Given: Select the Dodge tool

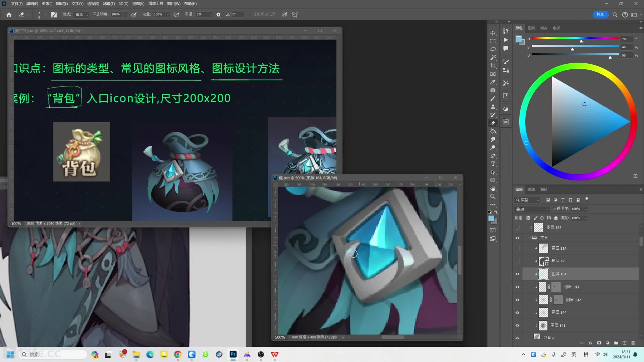Looking at the screenshot, I should (x=493, y=148).
